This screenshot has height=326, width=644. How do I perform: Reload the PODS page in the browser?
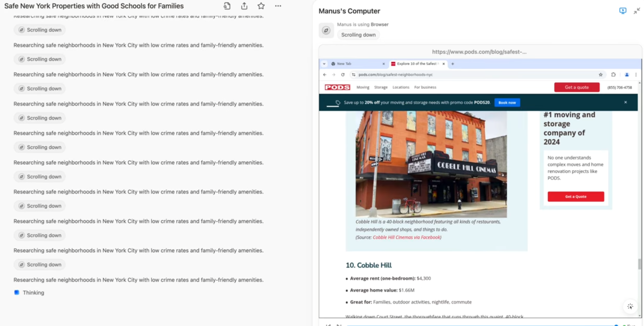(343, 75)
